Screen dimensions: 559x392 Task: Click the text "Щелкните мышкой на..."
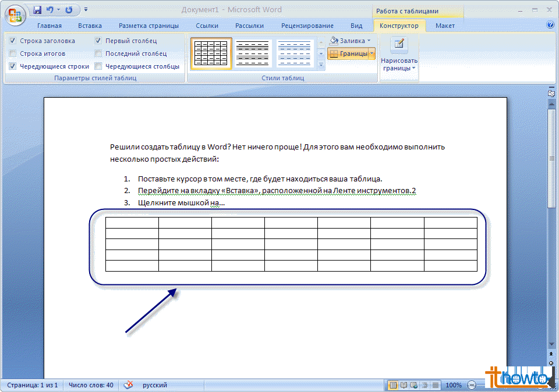point(182,203)
